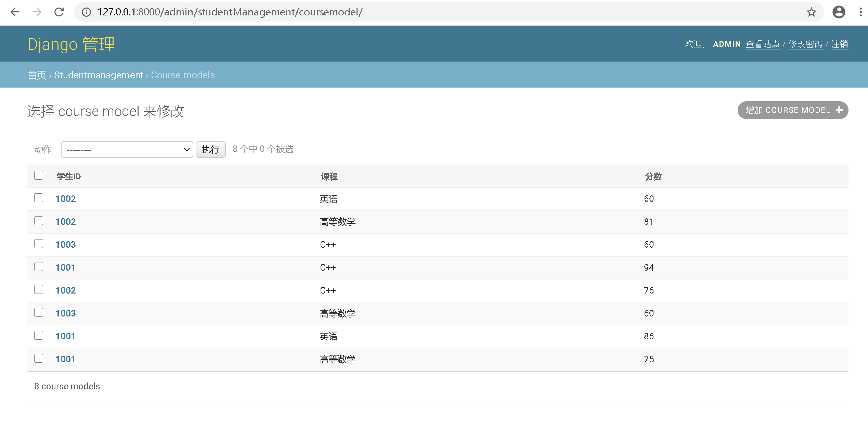
Task: Check the row for 1002 英语
Action: pyautogui.click(x=39, y=198)
